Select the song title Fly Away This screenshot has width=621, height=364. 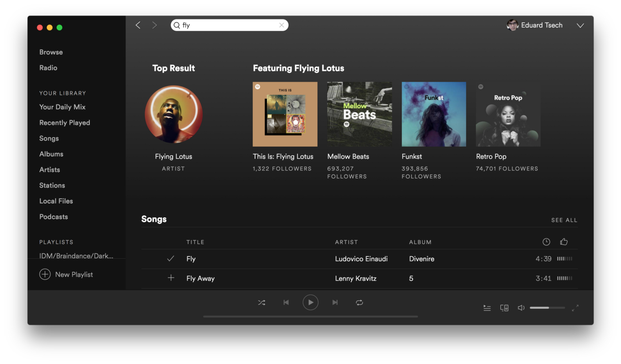point(200,278)
